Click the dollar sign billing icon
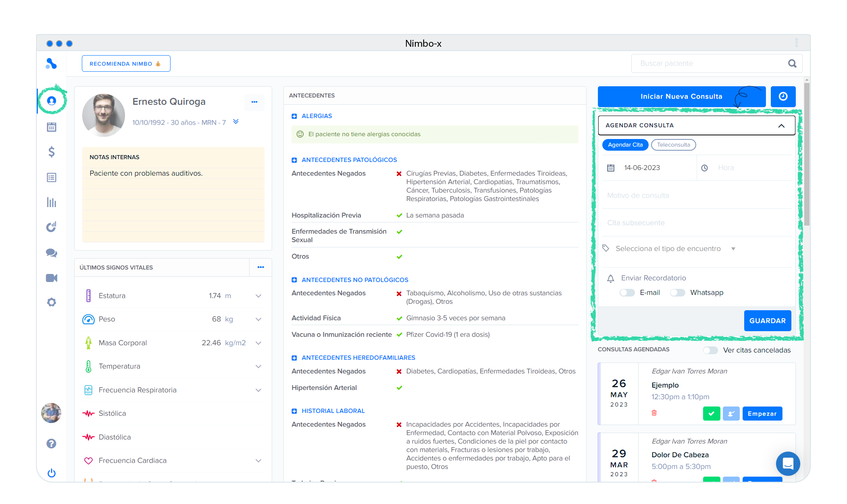Image resolution: width=847 pixels, height=504 pixels. click(x=51, y=152)
